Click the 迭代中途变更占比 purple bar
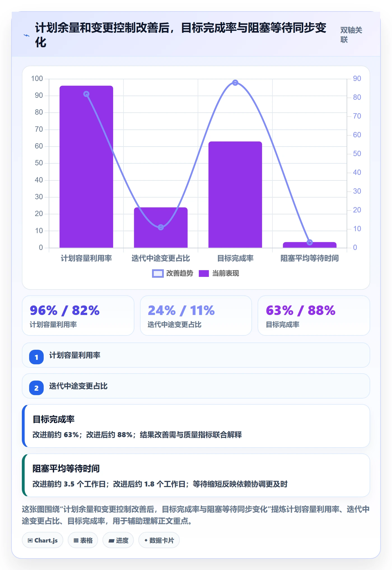The image size is (392, 570). 161,228
